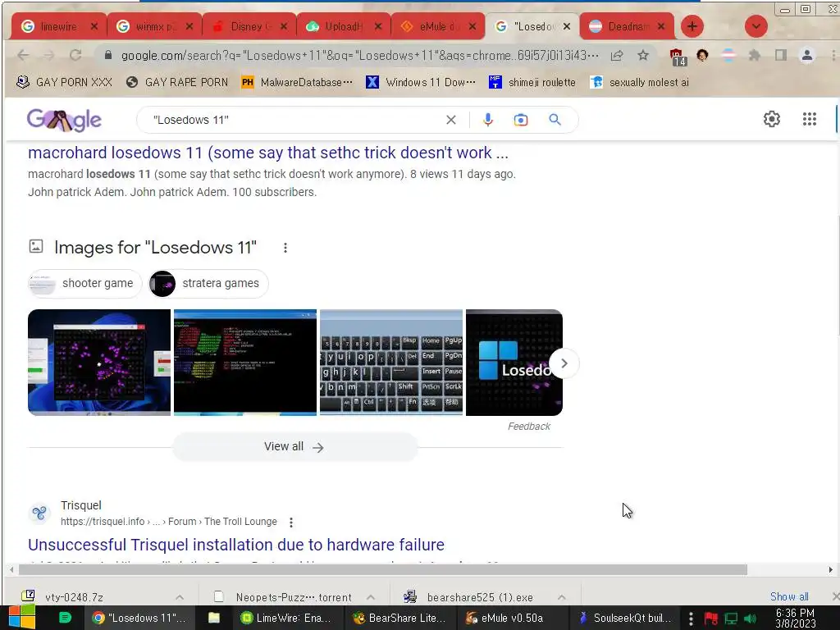Close the downloads bar
Screen dimensions: 840x630
(x=836, y=596)
